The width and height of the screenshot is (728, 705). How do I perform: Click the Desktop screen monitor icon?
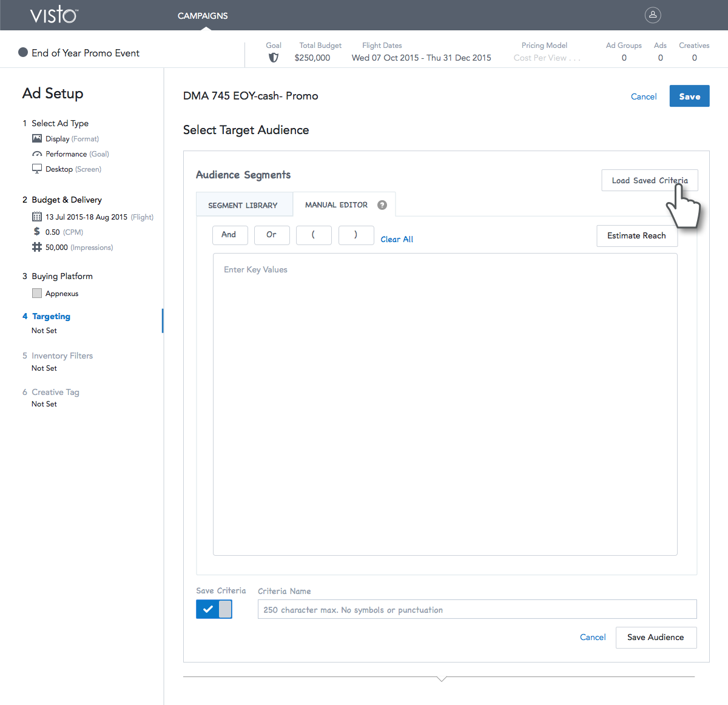[37, 169]
